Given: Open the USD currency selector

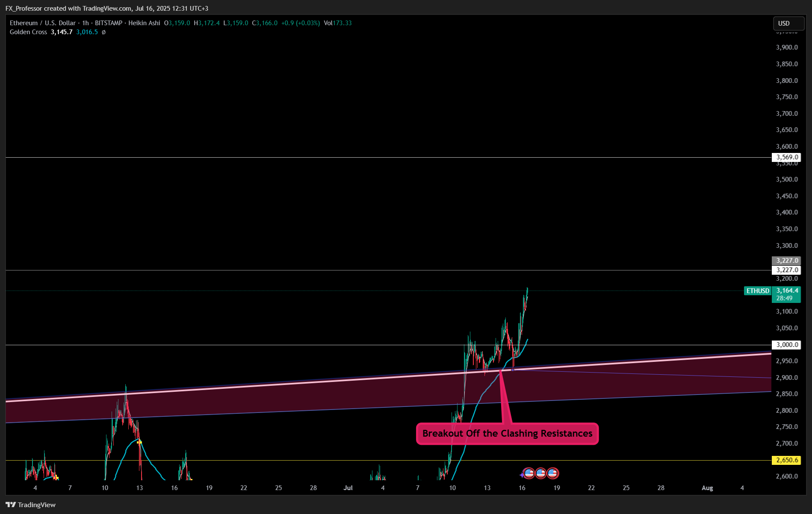Looking at the screenshot, I should coord(788,23).
